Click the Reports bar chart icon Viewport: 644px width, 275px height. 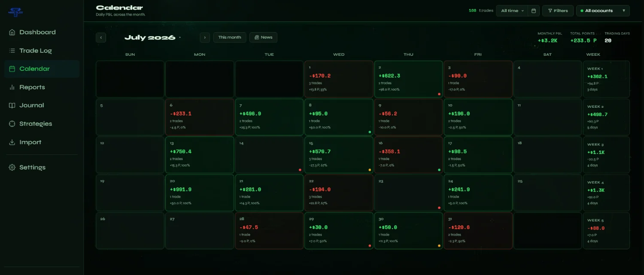tap(12, 87)
